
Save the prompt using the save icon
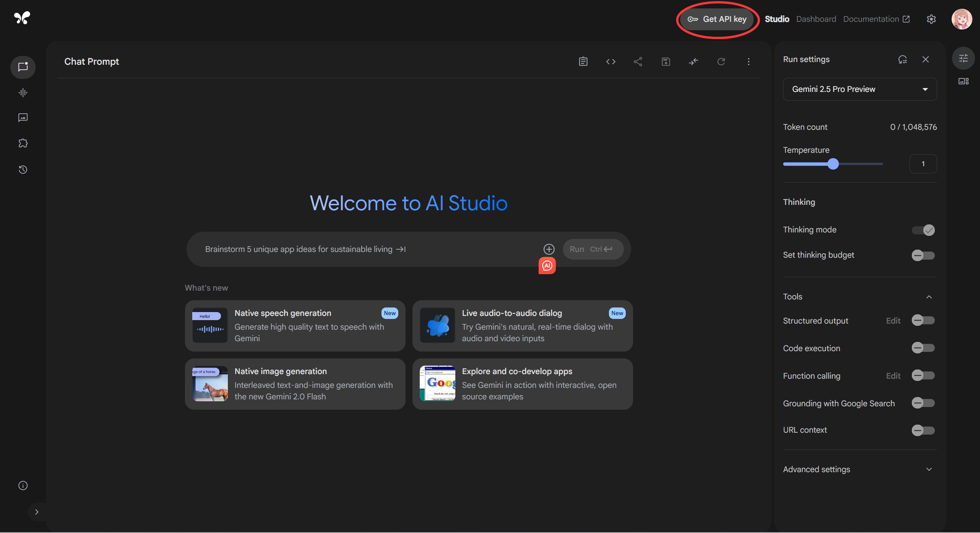(666, 61)
